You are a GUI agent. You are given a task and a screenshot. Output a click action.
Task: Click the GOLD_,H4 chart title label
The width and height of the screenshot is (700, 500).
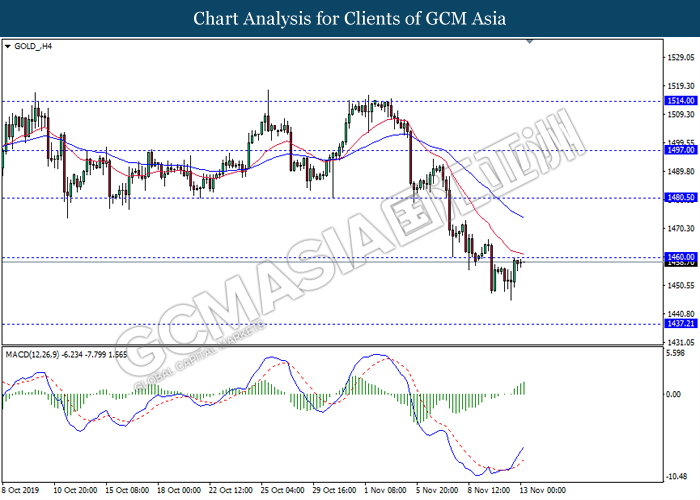pyautogui.click(x=33, y=46)
